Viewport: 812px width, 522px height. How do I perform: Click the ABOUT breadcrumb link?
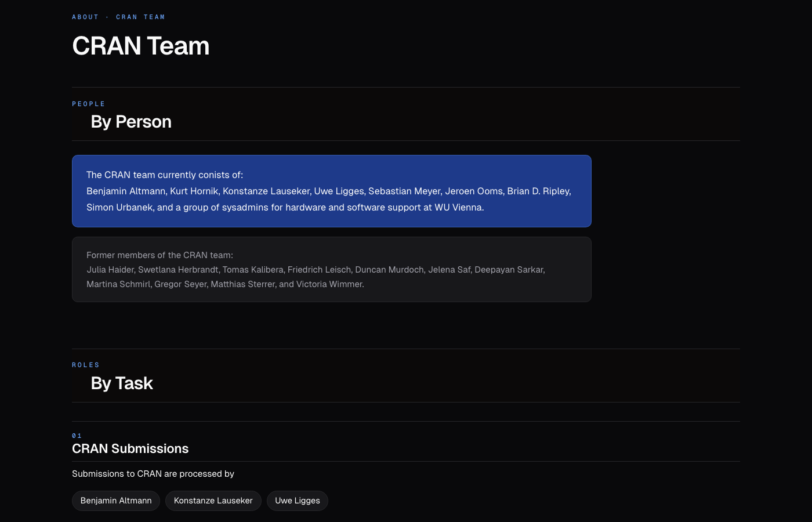85,17
